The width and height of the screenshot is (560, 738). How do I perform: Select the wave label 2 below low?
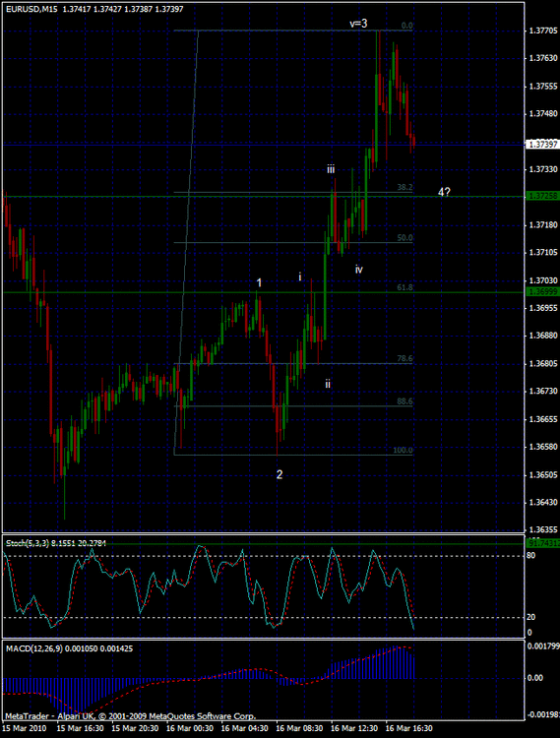click(x=280, y=474)
